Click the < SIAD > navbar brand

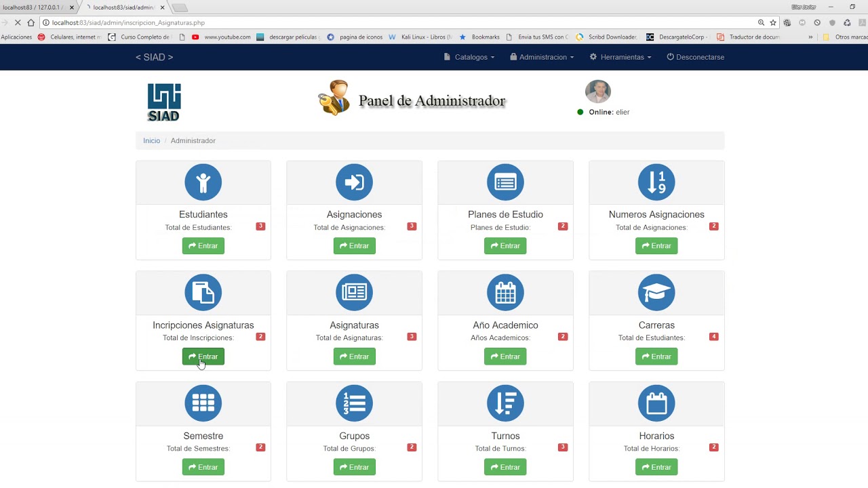tap(155, 57)
